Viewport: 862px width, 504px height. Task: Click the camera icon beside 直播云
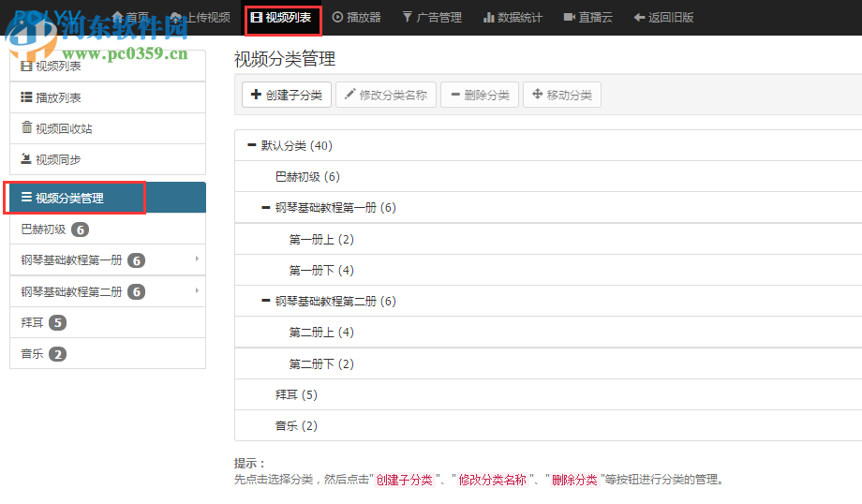tap(569, 17)
